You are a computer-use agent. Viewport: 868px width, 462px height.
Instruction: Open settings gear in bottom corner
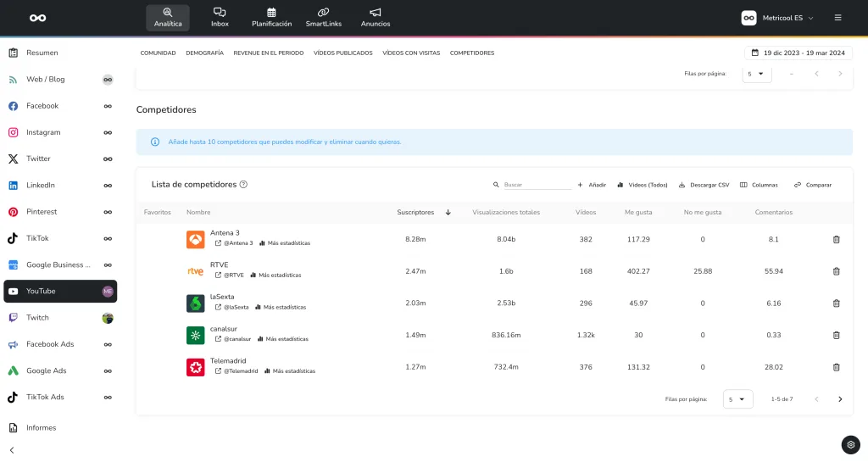tap(850, 445)
